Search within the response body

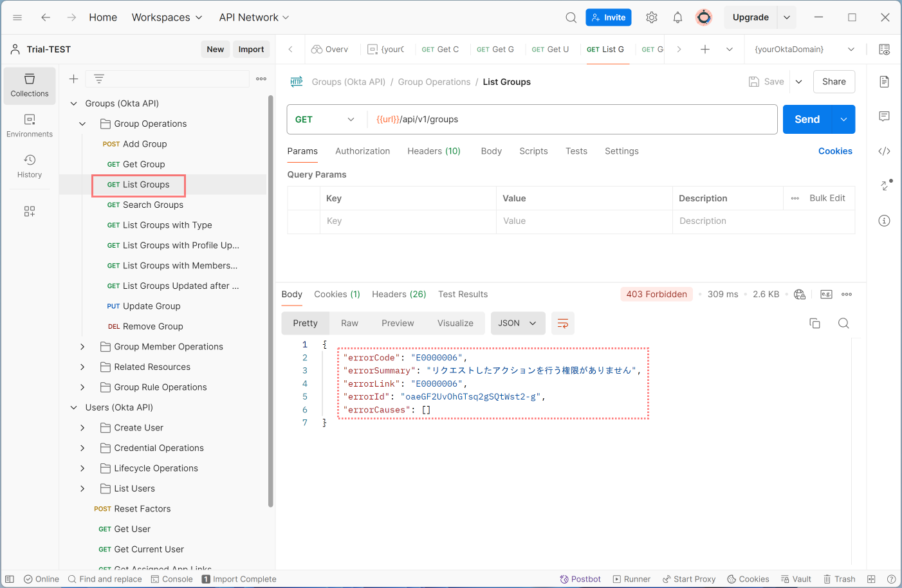843,323
